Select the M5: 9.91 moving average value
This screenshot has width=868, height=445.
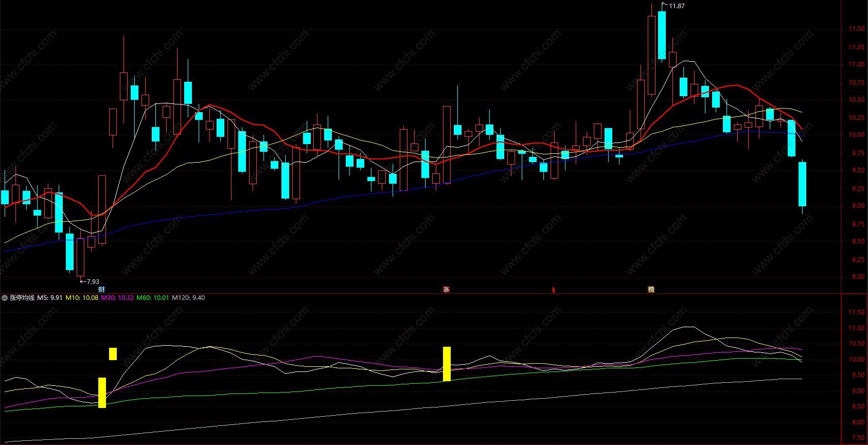pos(50,298)
